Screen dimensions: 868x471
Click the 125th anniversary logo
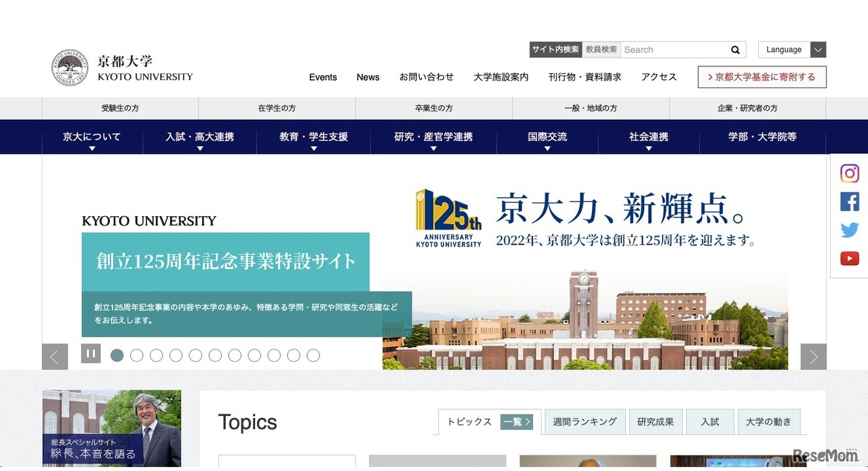tap(448, 217)
